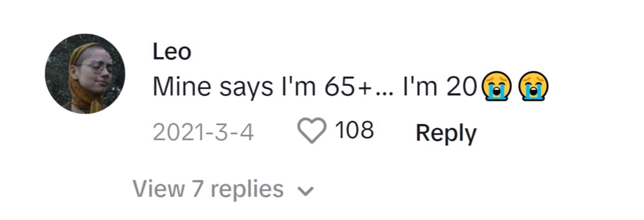
Task: Click the 108 likes count
Action: coord(354,131)
